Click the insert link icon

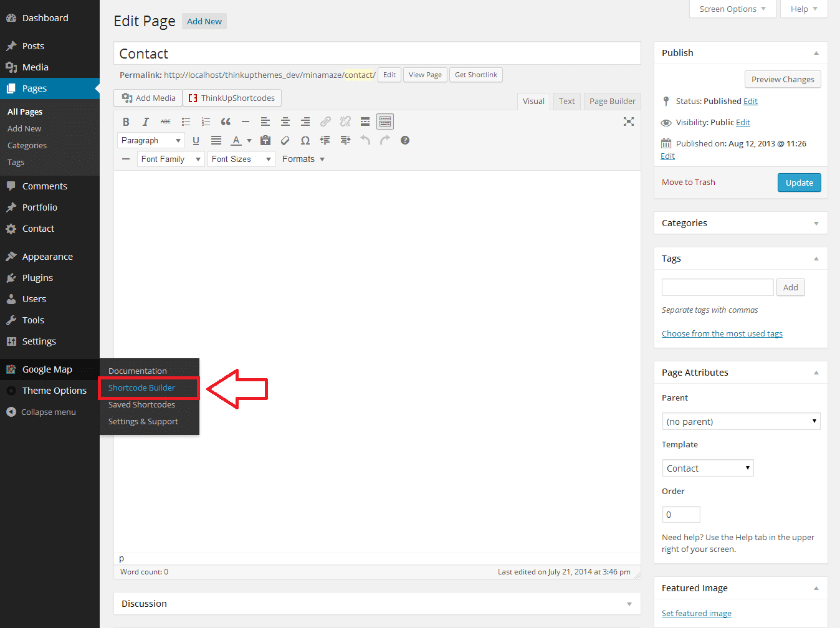tap(325, 122)
